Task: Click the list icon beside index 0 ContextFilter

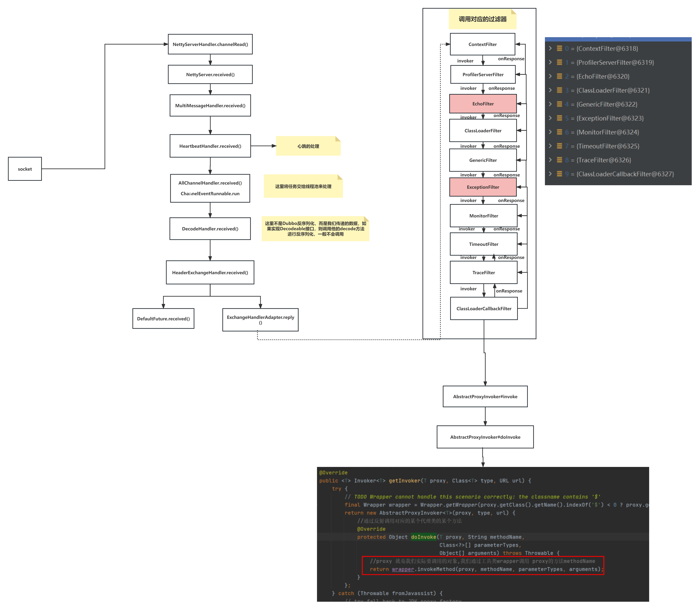Action: point(559,48)
